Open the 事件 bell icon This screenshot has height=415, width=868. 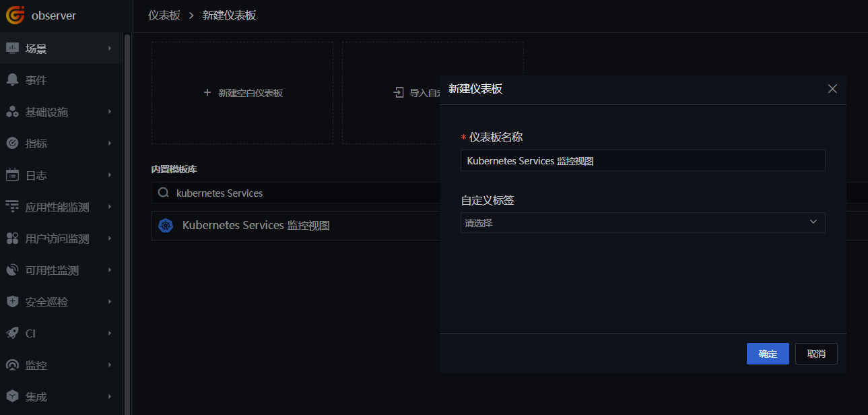(x=12, y=80)
